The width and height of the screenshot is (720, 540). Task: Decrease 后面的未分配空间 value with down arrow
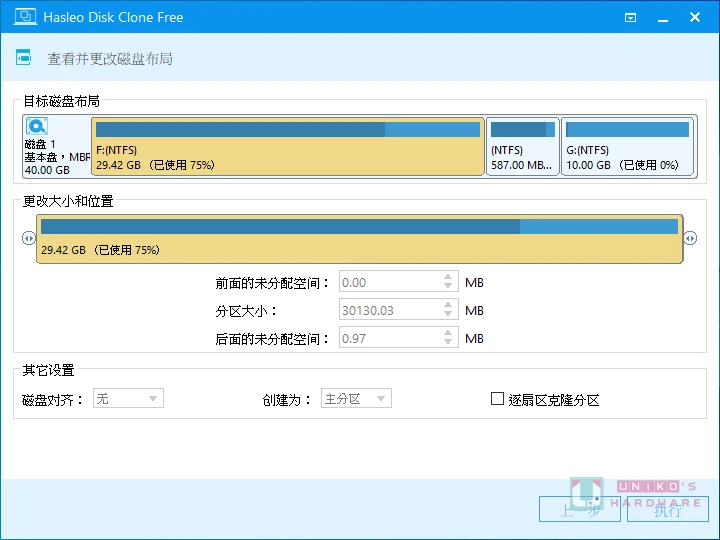pyautogui.click(x=448, y=342)
